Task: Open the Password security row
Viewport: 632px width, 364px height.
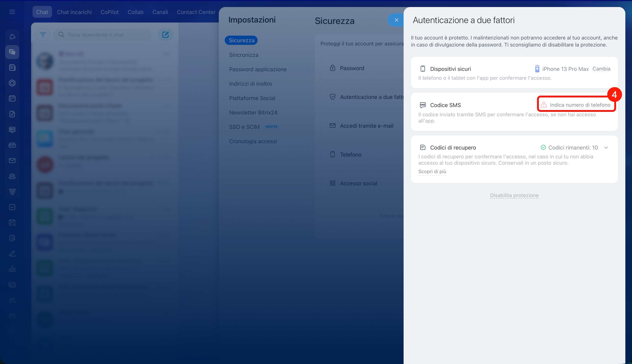Action: [352, 68]
